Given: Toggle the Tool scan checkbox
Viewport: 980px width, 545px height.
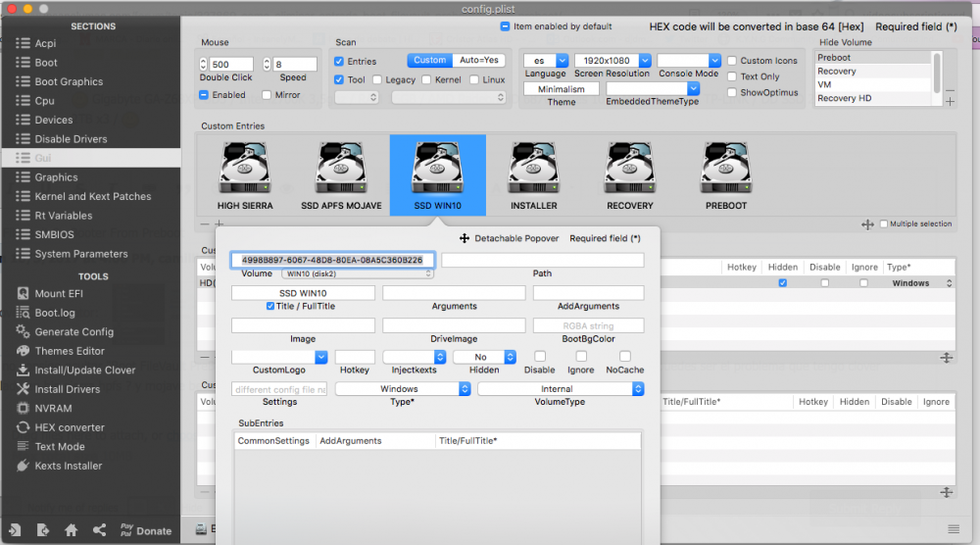Looking at the screenshot, I should [x=339, y=79].
